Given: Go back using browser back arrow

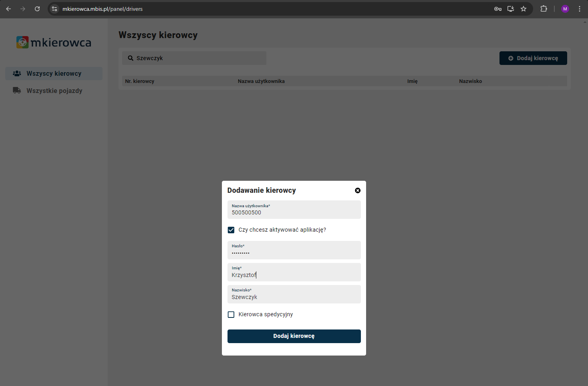Looking at the screenshot, I should 8,9.
